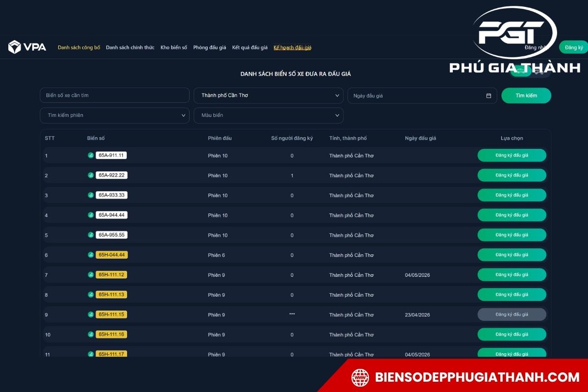Open Danh sách công bố tab
The height and width of the screenshot is (392, 588).
coord(79,48)
